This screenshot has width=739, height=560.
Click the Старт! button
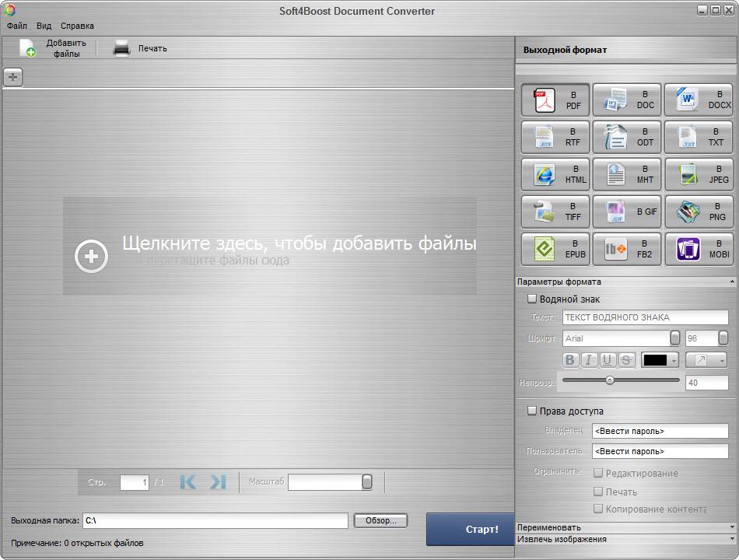(x=471, y=530)
